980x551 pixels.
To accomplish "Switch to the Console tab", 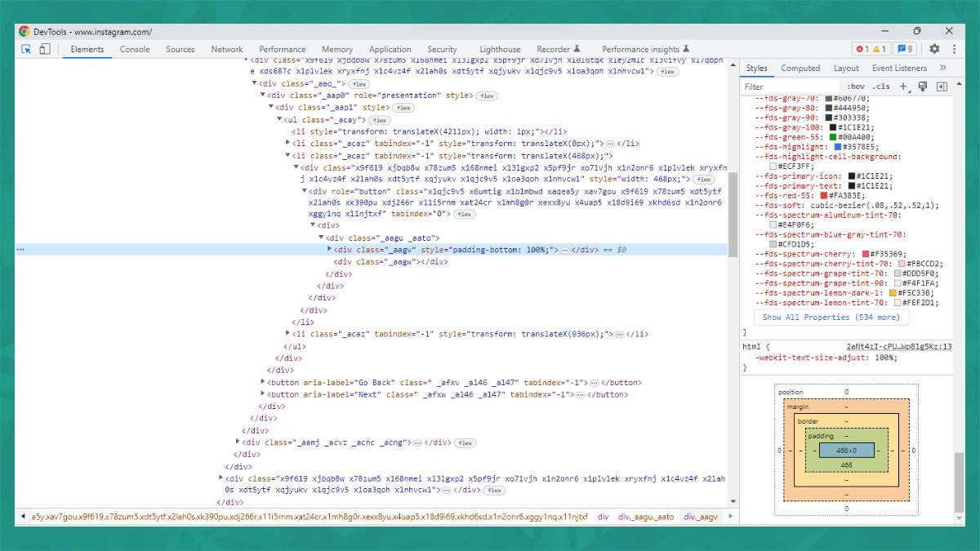I will [135, 49].
